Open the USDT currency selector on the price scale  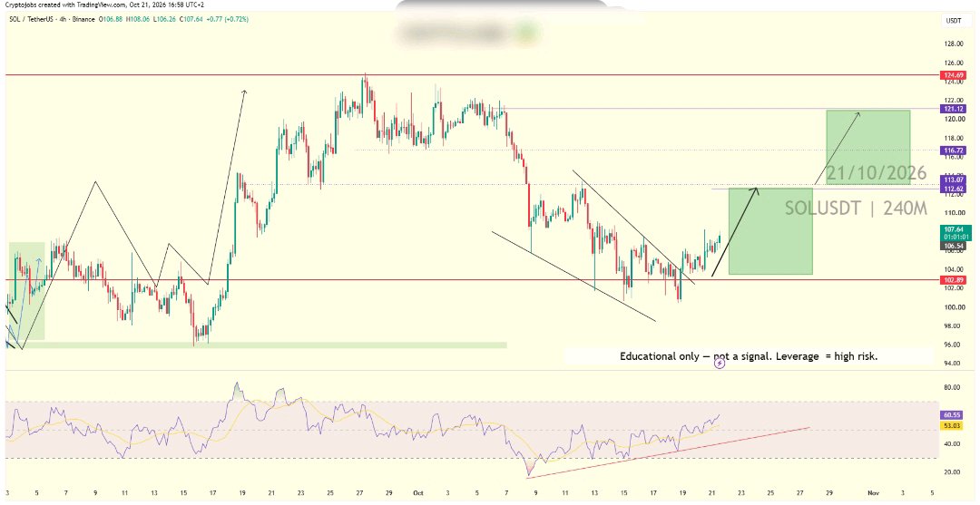pos(954,21)
